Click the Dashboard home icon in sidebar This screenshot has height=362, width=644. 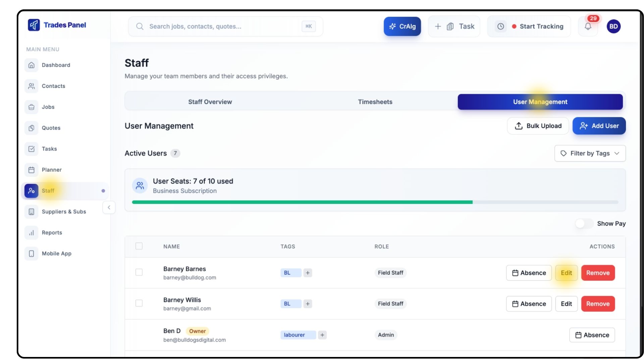pyautogui.click(x=32, y=65)
